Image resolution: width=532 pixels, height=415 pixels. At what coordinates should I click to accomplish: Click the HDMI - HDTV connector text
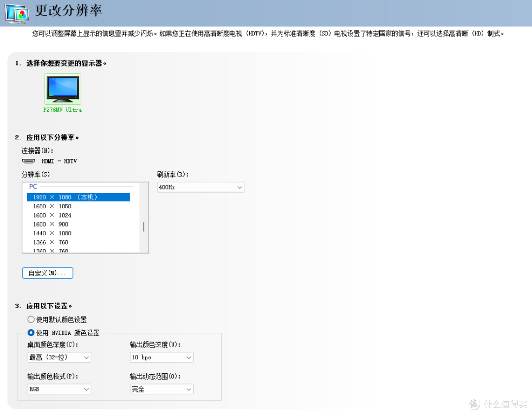[59, 161]
